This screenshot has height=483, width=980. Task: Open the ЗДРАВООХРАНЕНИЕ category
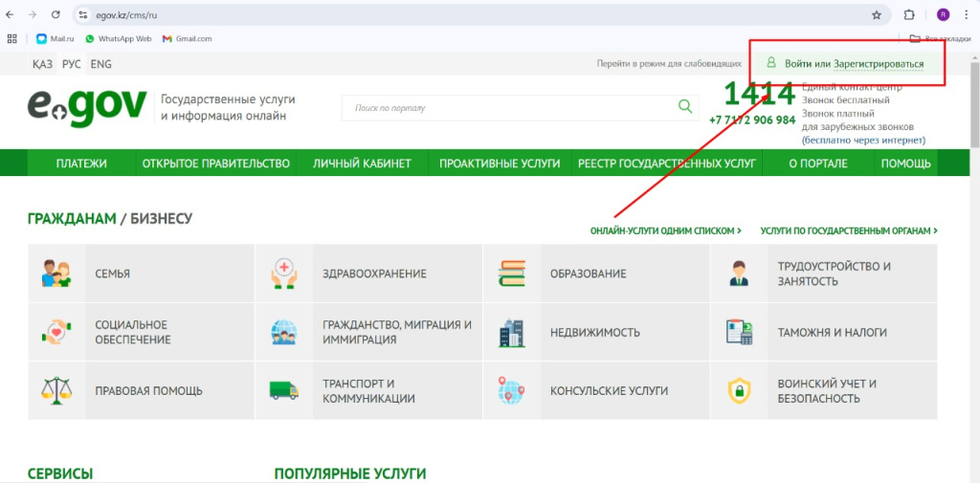click(x=368, y=274)
